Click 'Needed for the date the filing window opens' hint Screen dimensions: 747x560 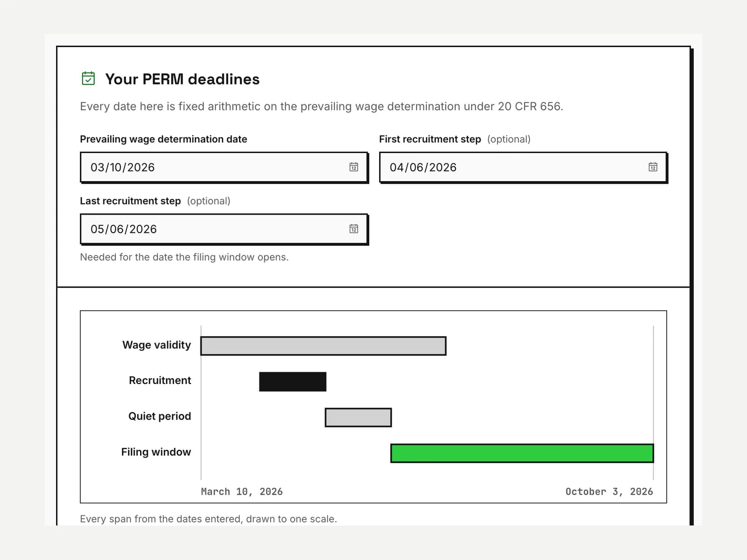(x=184, y=257)
